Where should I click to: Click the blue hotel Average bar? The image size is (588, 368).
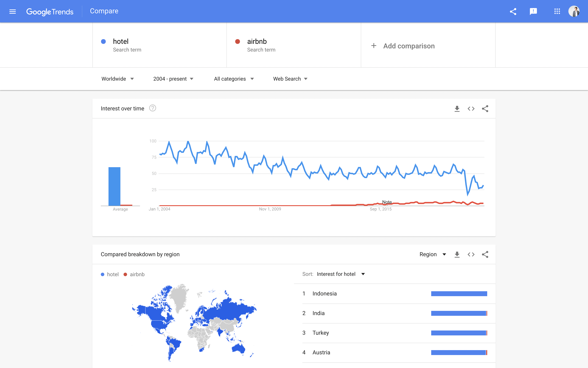click(114, 186)
